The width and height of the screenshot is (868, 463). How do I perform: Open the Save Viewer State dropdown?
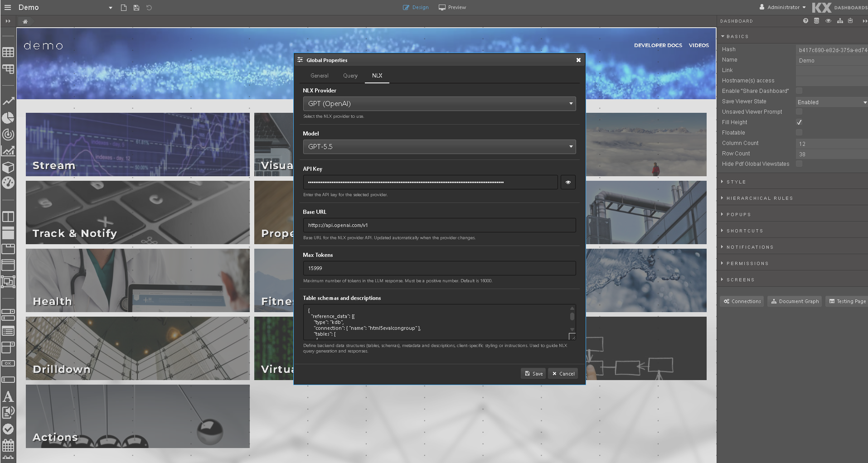tap(832, 102)
